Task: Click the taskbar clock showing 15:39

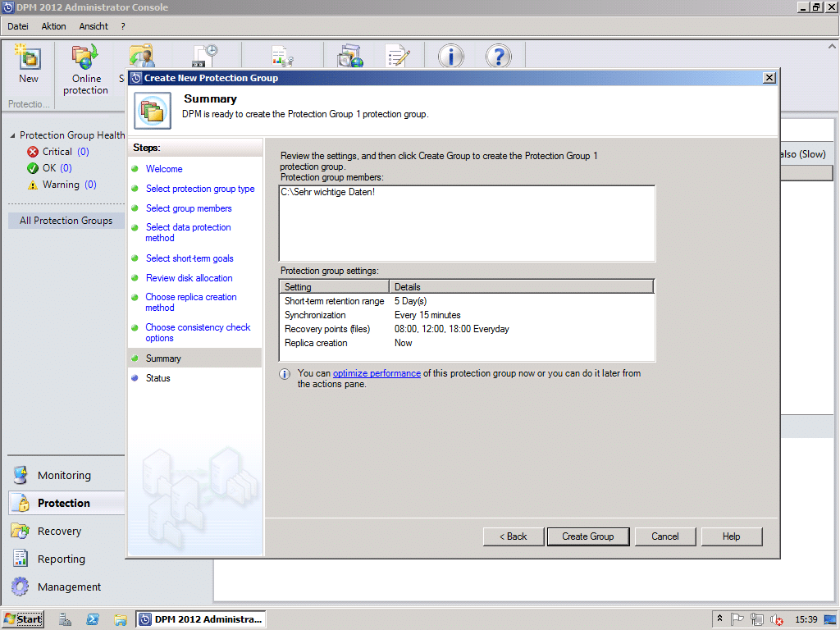Action: click(806, 620)
